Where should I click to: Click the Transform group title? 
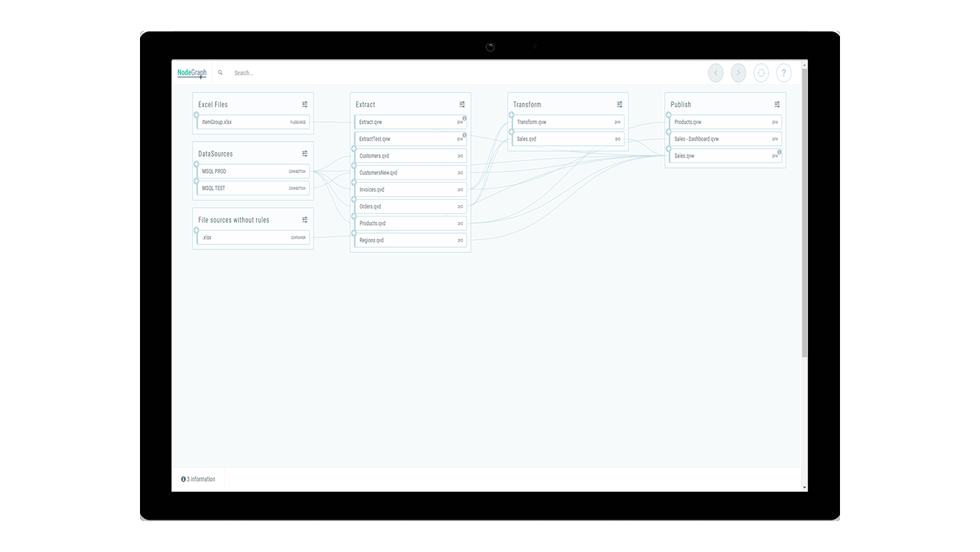click(x=527, y=104)
